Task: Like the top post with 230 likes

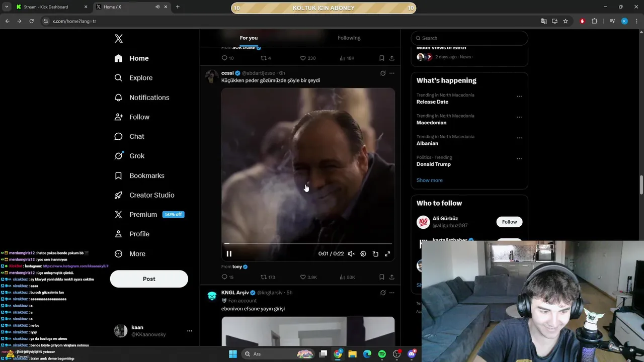Action: (308, 58)
